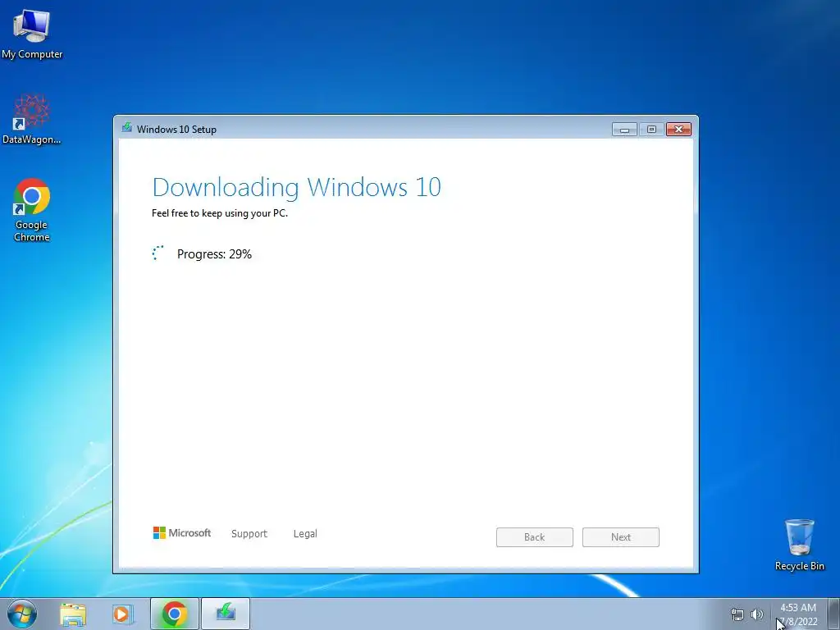Open the network status tray icon
The height and width of the screenshot is (630, 840).
pos(737,614)
